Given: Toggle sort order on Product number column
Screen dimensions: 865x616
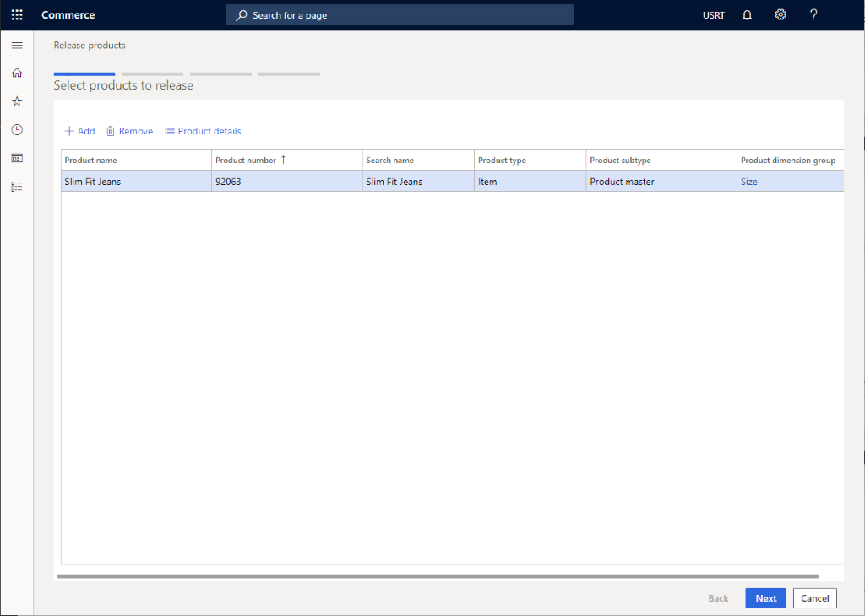Looking at the screenshot, I should pos(248,160).
